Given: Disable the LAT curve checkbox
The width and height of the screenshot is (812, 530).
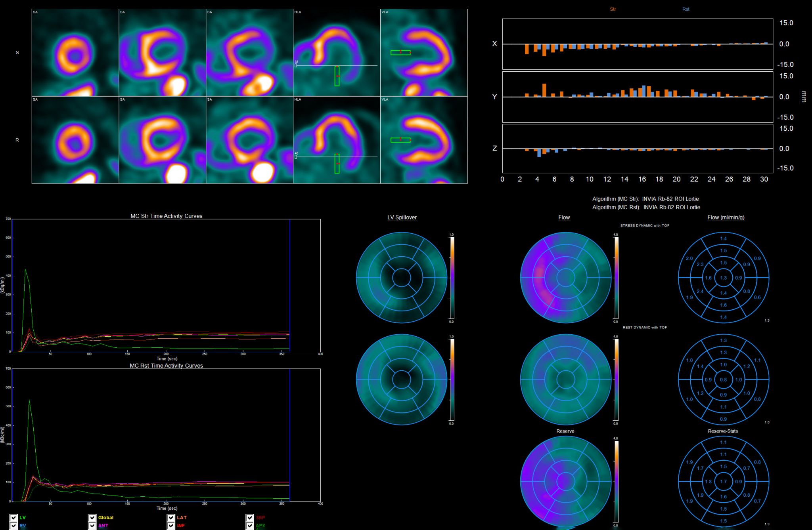Looking at the screenshot, I should click(x=171, y=518).
